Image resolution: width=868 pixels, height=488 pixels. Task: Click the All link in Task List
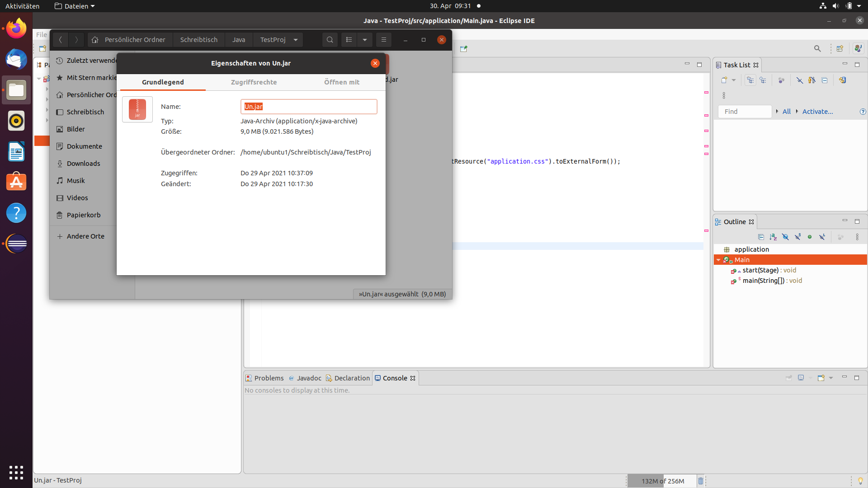click(787, 112)
